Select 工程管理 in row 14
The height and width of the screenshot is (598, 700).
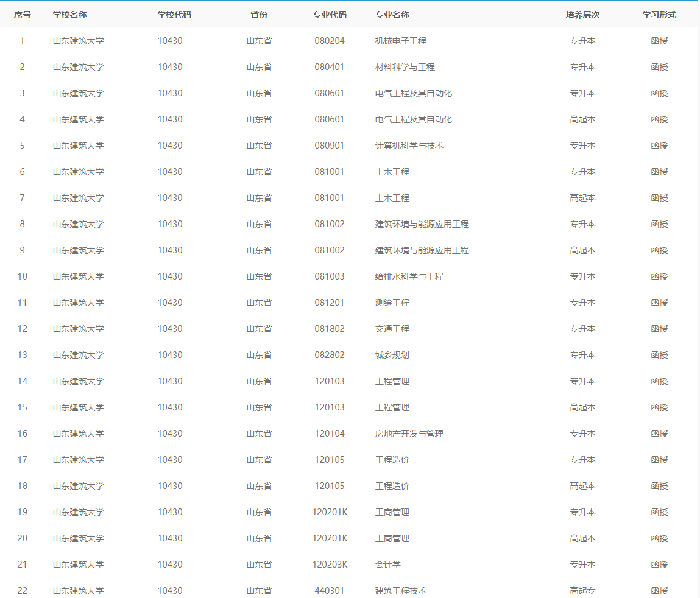pos(392,382)
